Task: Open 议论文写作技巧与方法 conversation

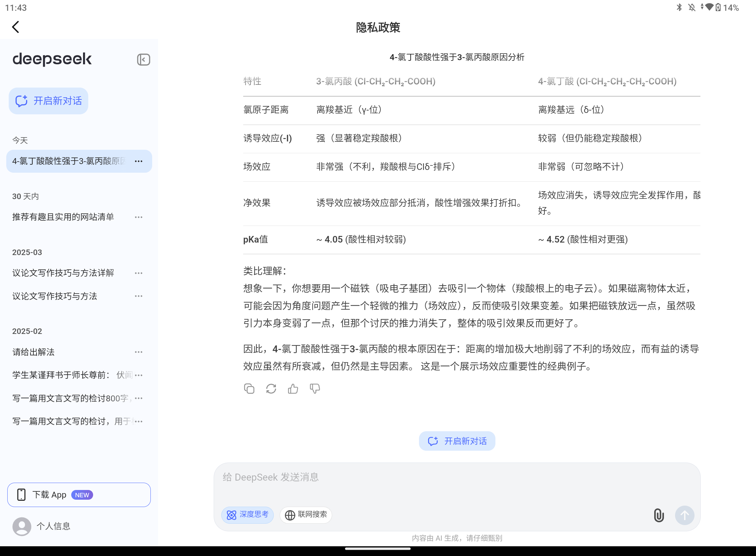Action: [55, 296]
